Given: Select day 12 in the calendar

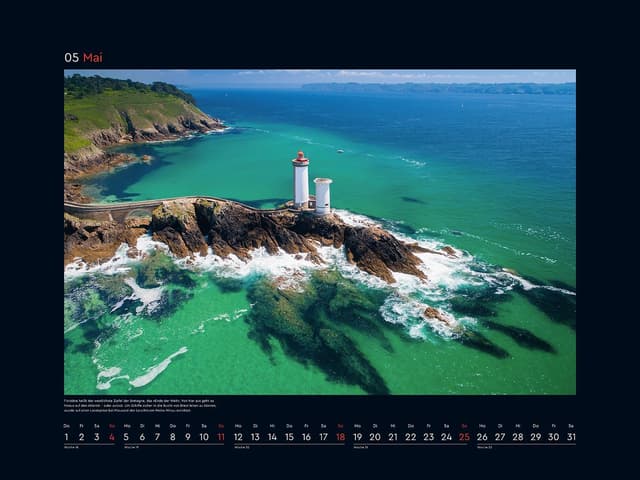Looking at the screenshot, I should tap(238, 437).
